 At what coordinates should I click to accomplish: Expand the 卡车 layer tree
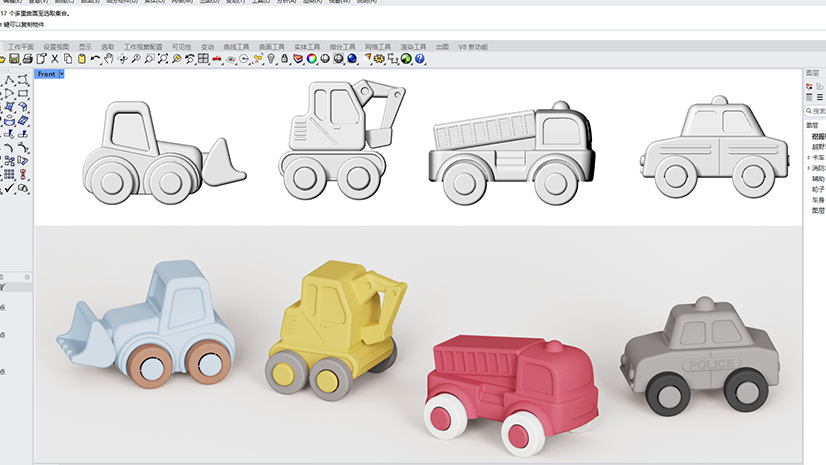[x=809, y=157]
